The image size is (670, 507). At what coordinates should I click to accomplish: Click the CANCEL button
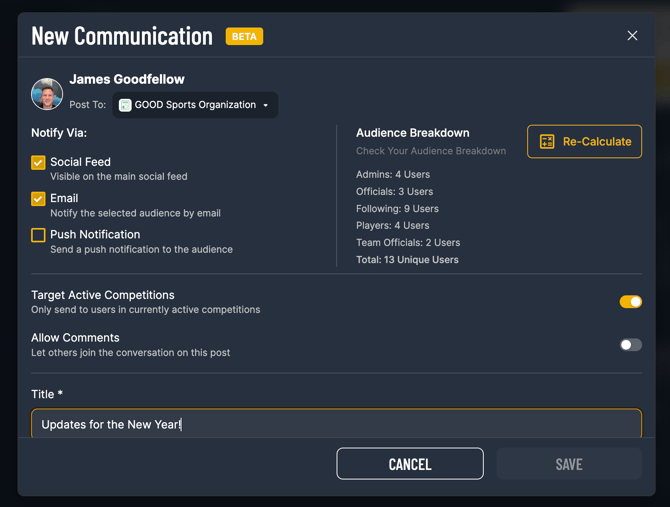coord(410,464)
